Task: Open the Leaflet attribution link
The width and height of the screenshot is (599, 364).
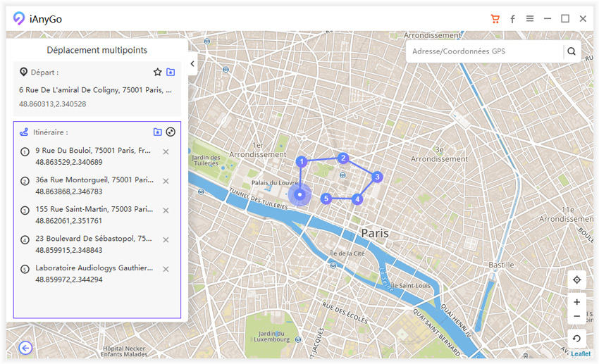Action: [581, 353]
